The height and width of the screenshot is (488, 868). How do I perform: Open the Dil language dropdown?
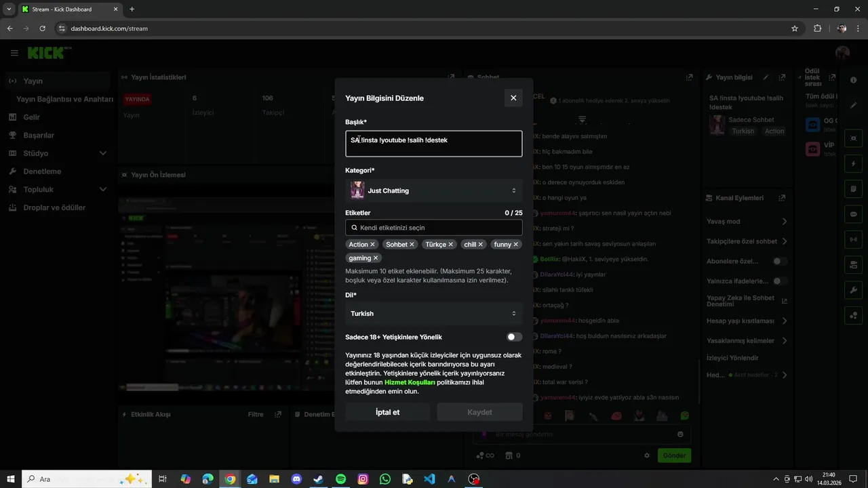[x=434, y=313]
